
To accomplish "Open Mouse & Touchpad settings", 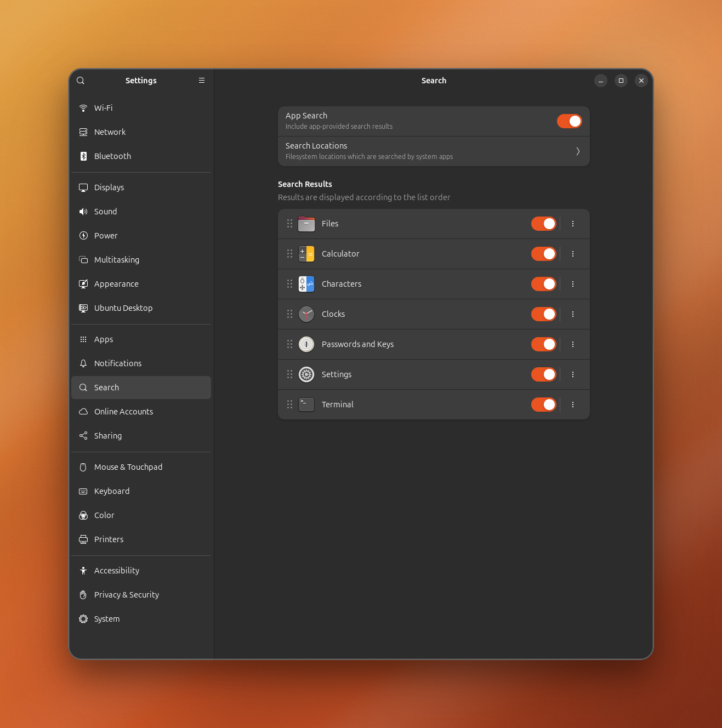I will tap(141, 467).
